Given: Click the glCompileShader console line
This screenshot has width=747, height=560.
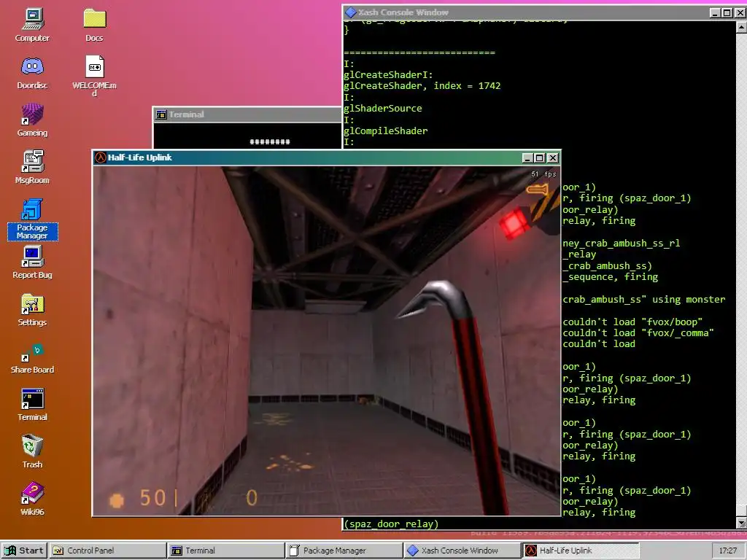Looking at the screenshot, I should 385,131.
